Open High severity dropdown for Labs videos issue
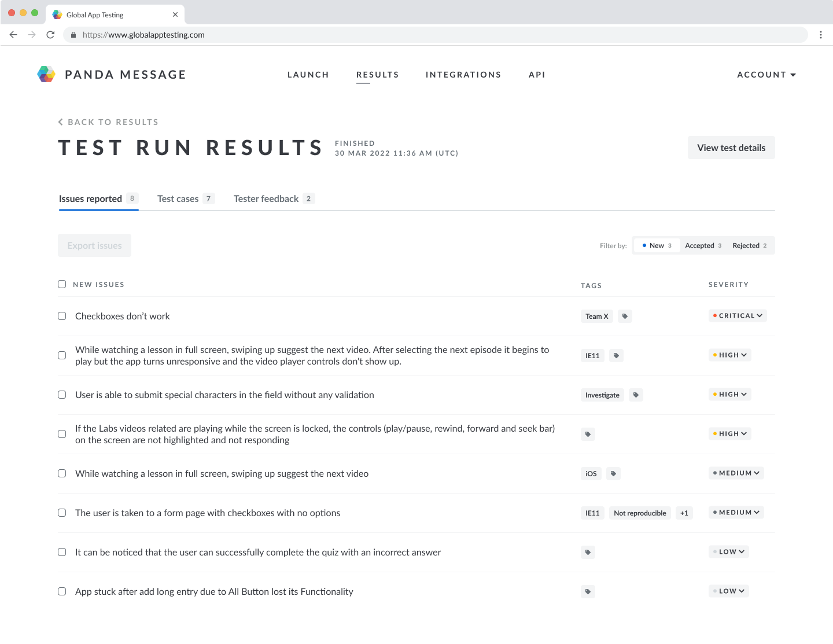833x644 pixels. tap(730, 433)
